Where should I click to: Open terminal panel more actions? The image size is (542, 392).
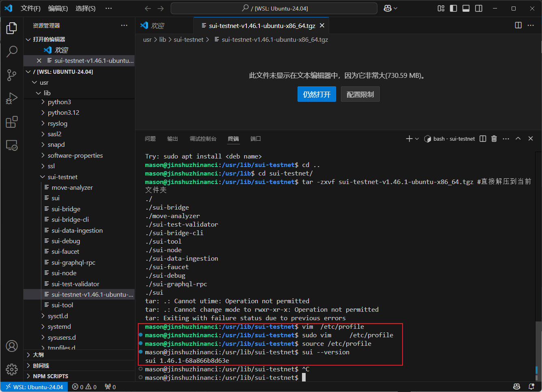(506, 139)
